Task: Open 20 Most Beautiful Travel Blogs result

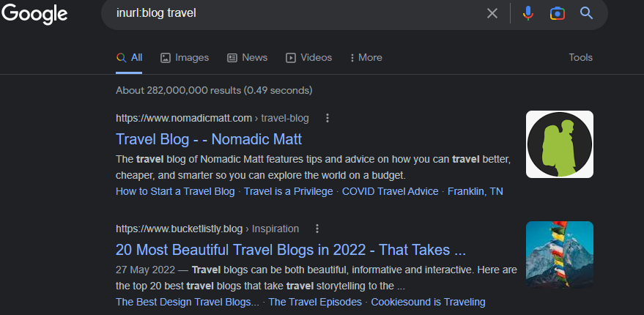Action: (x=291, y=250)
